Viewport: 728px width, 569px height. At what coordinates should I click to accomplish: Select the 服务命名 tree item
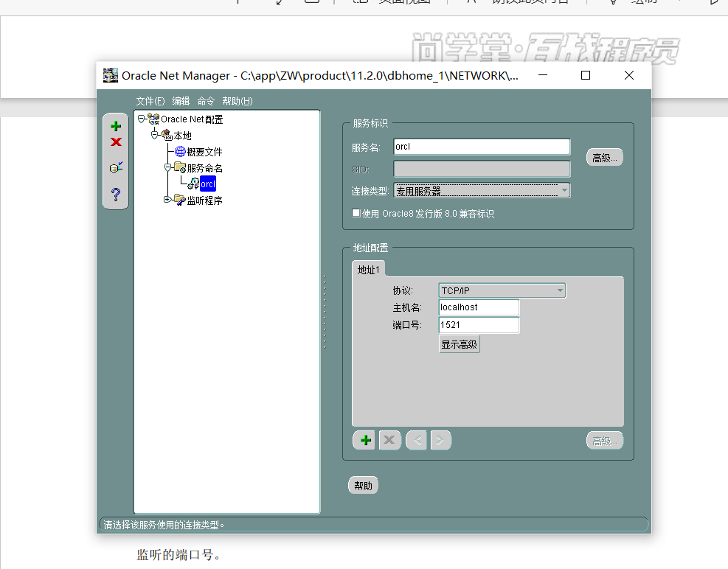click(x=205, y=168)
